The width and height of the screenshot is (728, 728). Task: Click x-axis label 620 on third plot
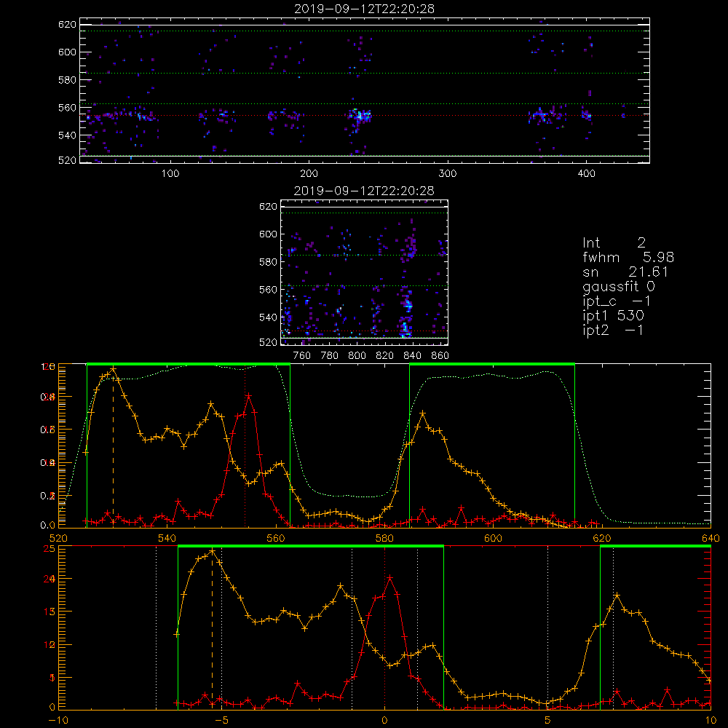(x=602, y=538)
